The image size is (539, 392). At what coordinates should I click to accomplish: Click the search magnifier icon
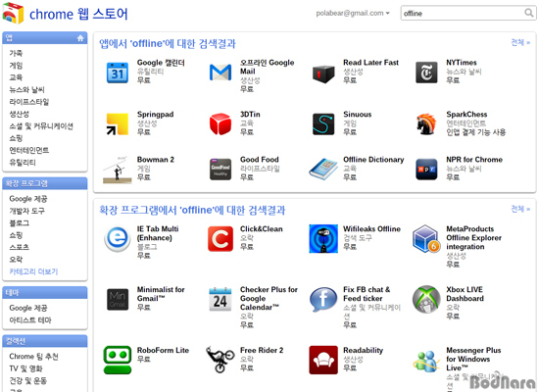point(528,13)
